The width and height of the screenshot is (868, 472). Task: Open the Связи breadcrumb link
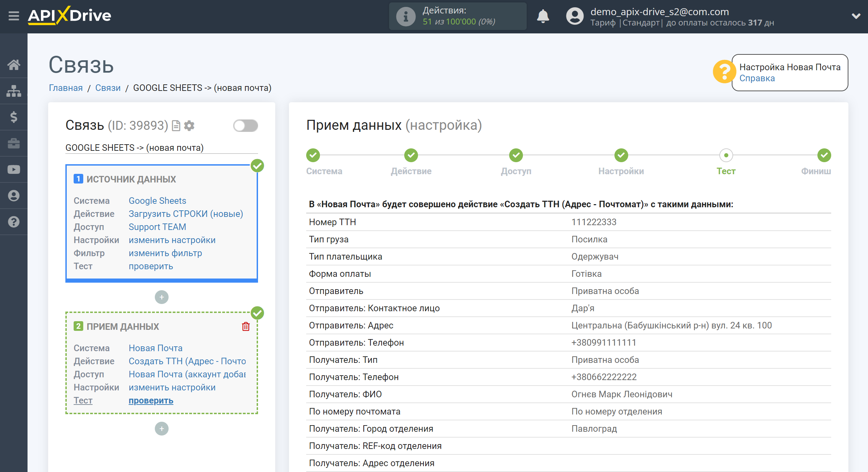108,88
